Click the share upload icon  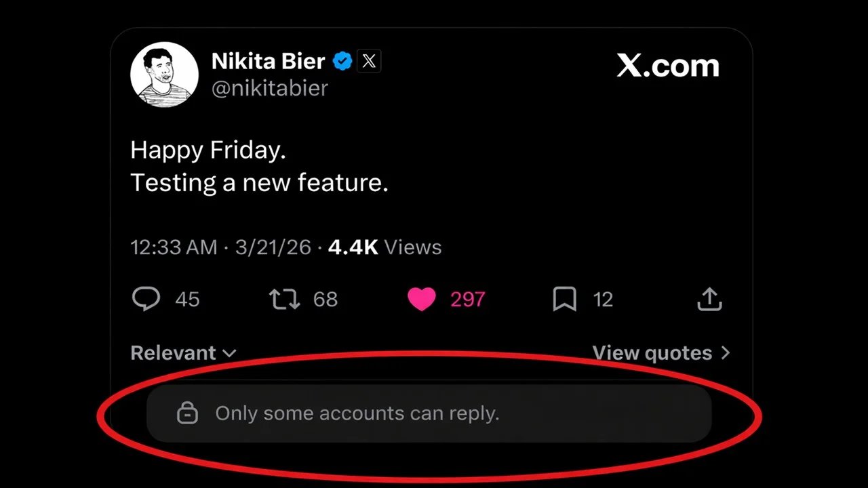point(709,299)
